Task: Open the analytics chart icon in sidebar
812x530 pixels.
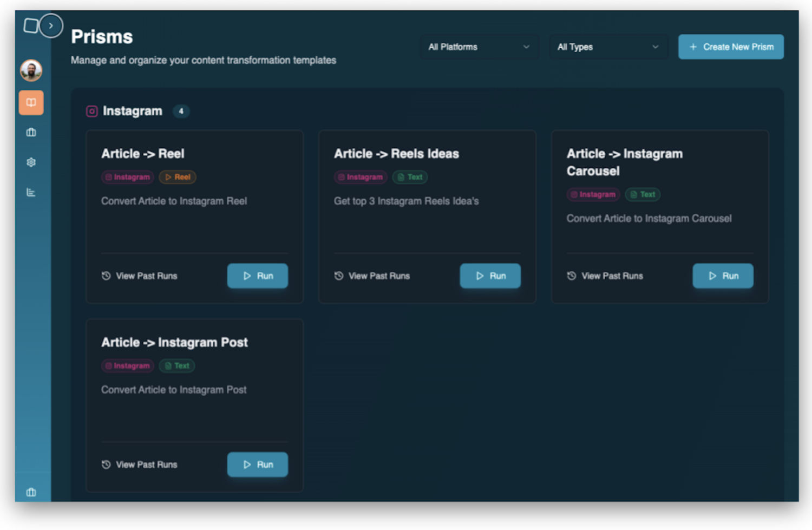Action: click(x=31, y=192)
